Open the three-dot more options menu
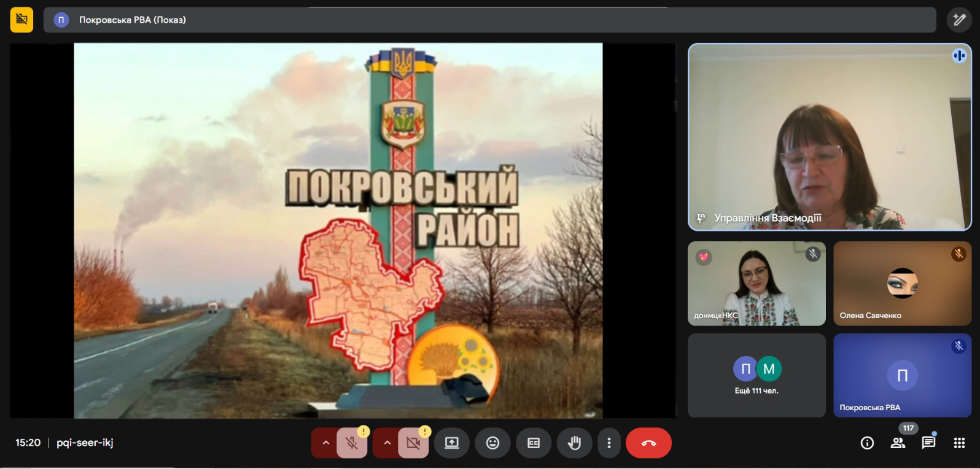The image size is (980, 469). 609,443
